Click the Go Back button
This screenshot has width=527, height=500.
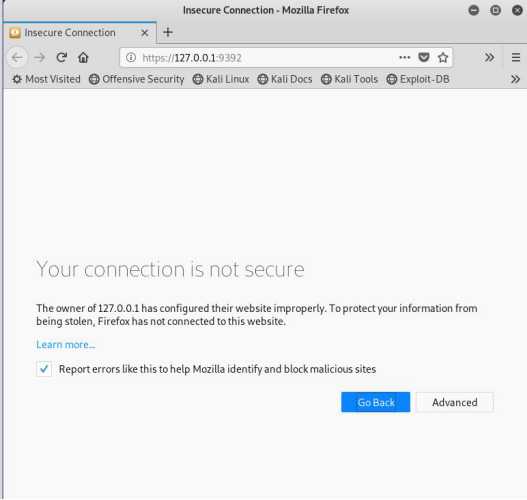(x=375, y=402)
